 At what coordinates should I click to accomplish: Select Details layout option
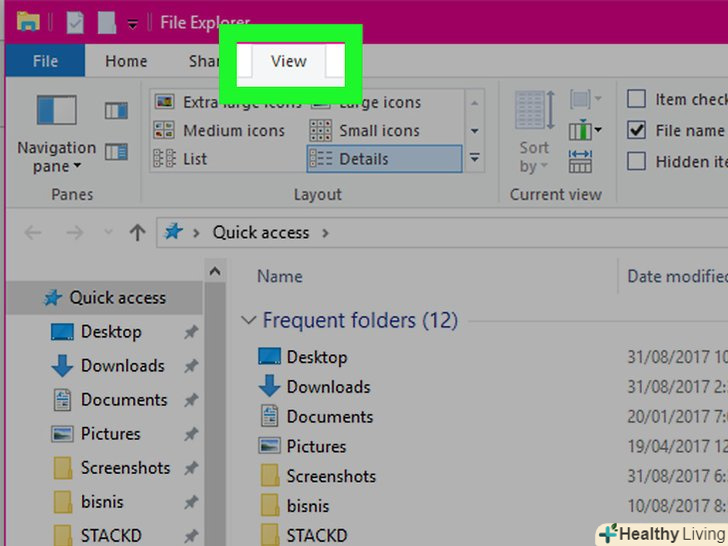[x=384, y=159]
